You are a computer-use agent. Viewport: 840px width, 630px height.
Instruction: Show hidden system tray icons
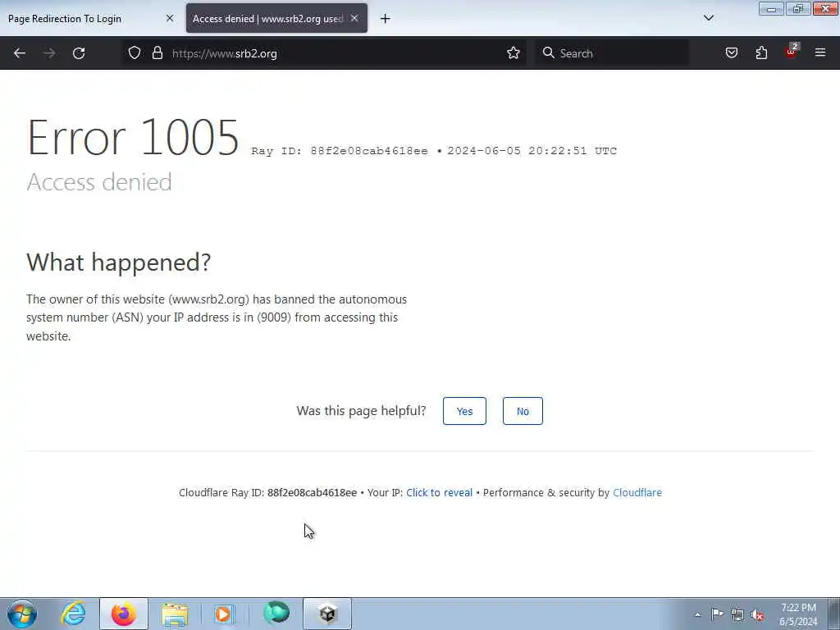click(697, 614)
